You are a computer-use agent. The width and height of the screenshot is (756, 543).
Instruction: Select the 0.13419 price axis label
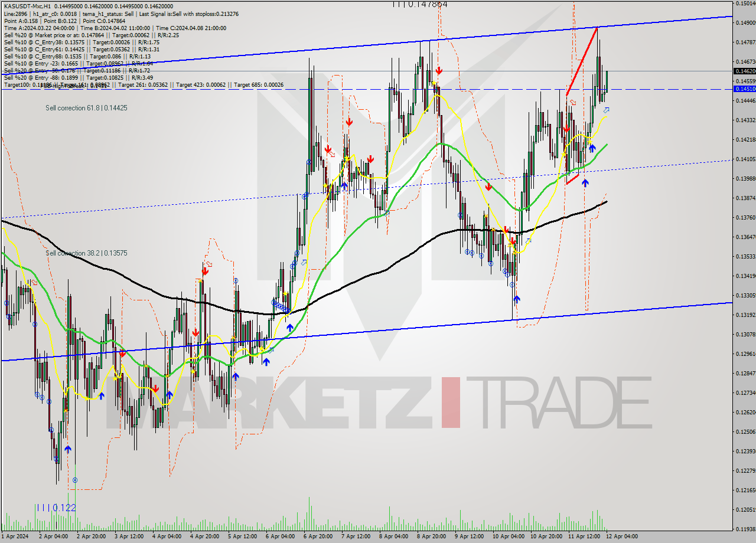tap(746, 276)
